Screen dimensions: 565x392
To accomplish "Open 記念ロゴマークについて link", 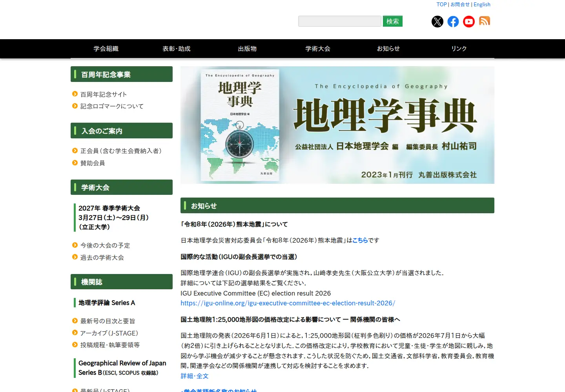I will click(x=112, y=106).
